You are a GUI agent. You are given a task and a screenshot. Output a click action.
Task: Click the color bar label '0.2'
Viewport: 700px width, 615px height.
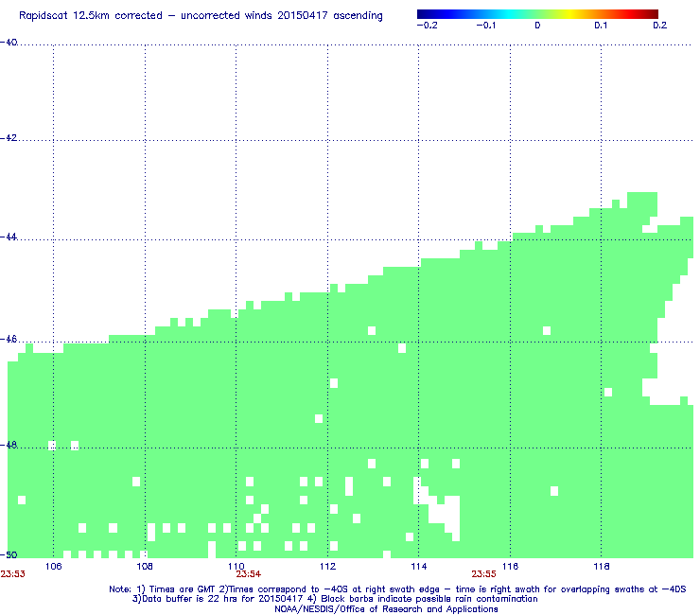[660, 26]
